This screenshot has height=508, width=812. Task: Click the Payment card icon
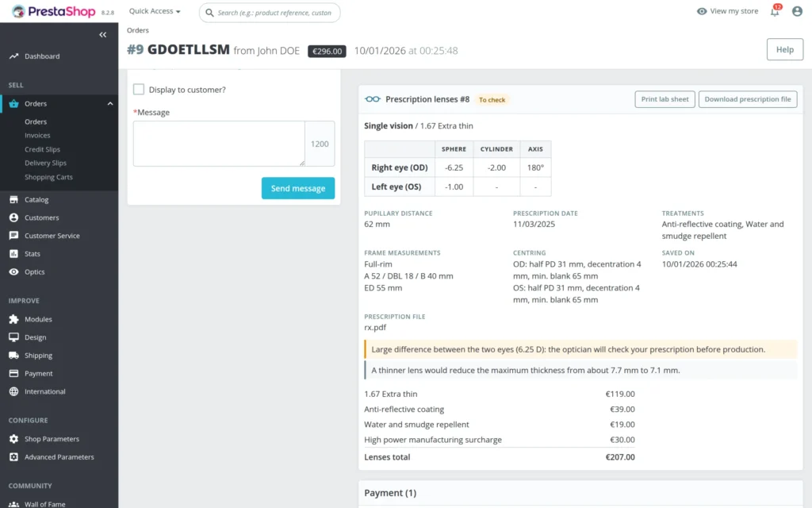tap(13, 373)
